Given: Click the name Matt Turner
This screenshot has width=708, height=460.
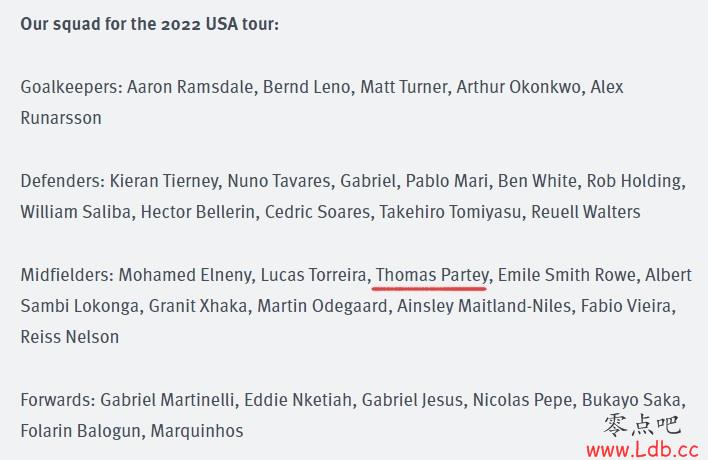Looking at the screenshot, I should 404,87.
